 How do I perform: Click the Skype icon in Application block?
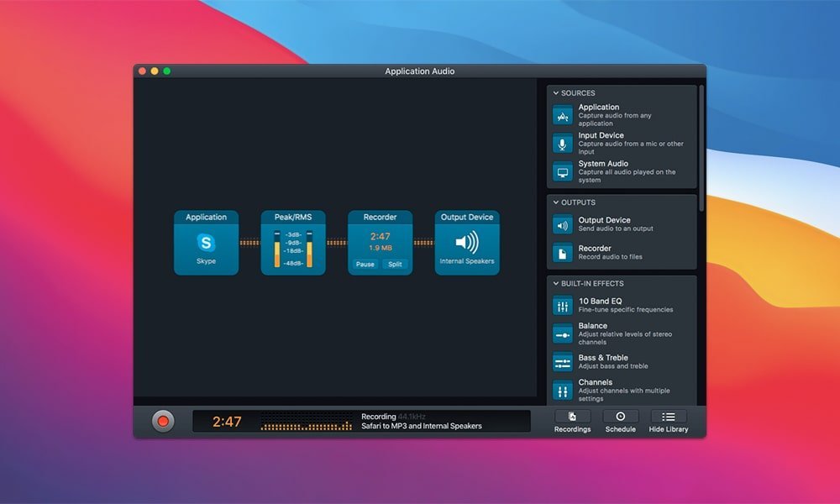[x=206, y=243]
